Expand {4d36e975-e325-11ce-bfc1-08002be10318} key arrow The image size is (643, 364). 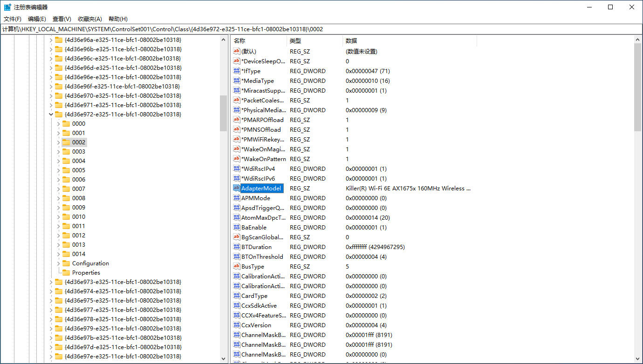pyautogui.click(x=51, y=300)
